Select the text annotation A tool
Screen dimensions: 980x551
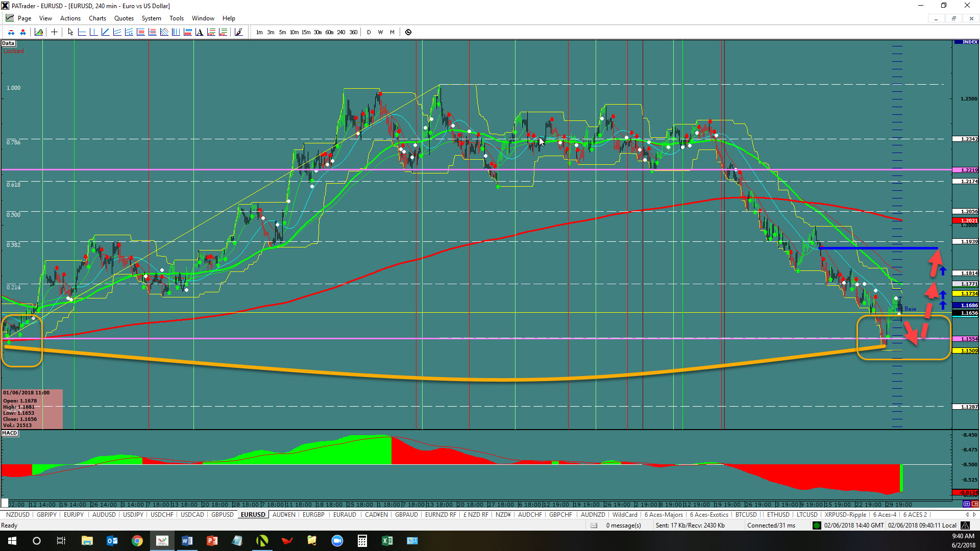tap(199, 32)
